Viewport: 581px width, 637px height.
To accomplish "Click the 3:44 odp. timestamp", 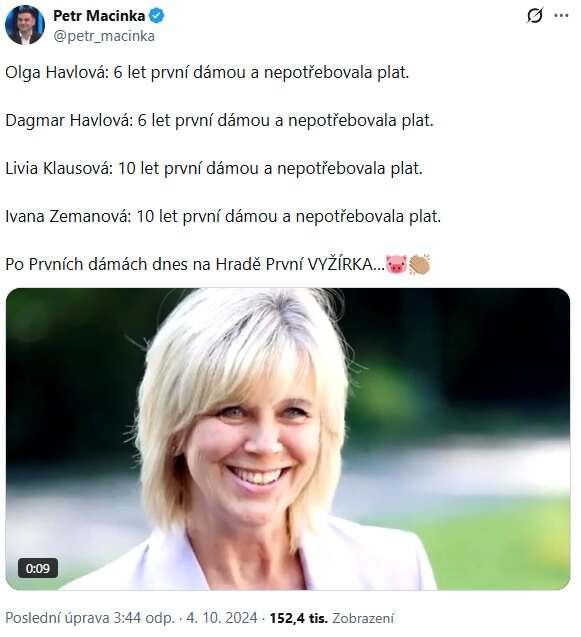I will 144,618.
